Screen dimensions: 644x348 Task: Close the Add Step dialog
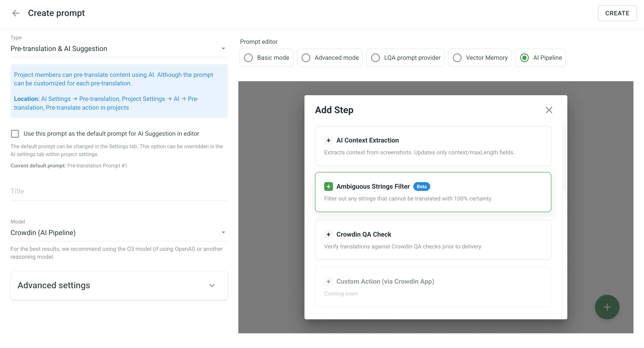[x=549, y=110]
